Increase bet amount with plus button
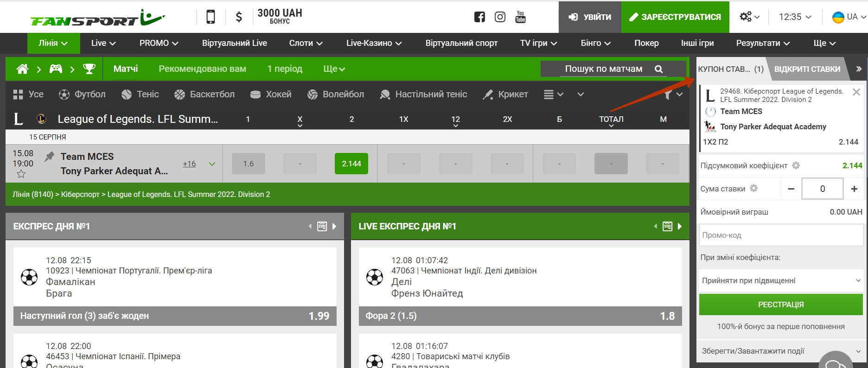868x368 pixels. pyautogui.click(x=854, y=189)
